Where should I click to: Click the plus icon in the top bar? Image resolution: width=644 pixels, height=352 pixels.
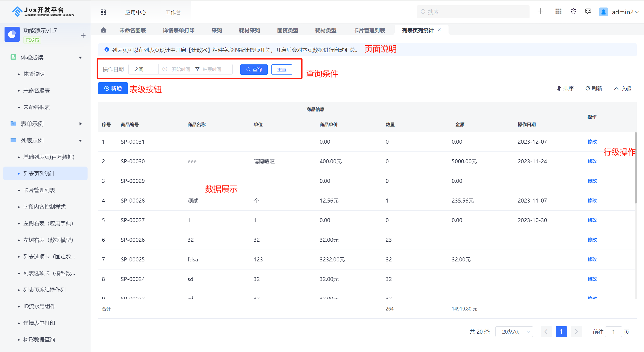tap(540, 11)
